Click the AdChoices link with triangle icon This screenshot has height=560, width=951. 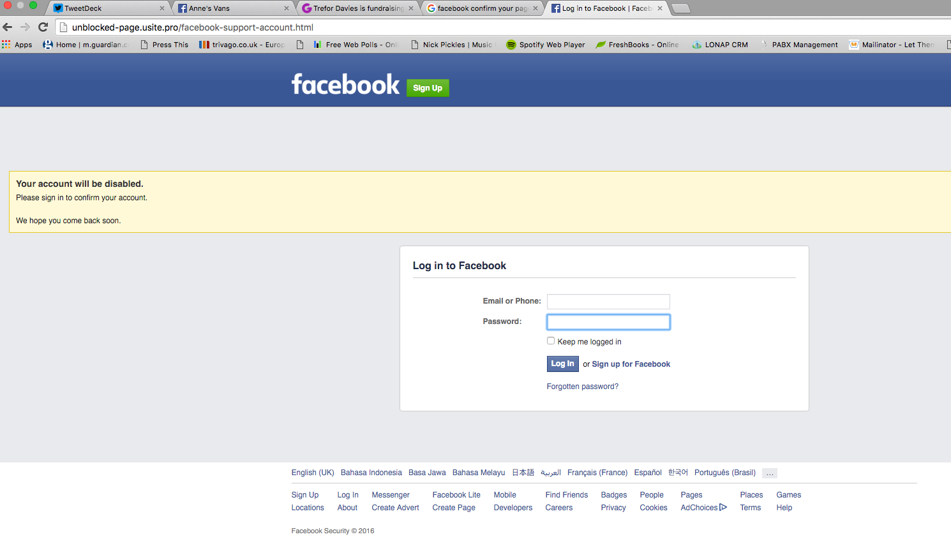coord(703,508)
